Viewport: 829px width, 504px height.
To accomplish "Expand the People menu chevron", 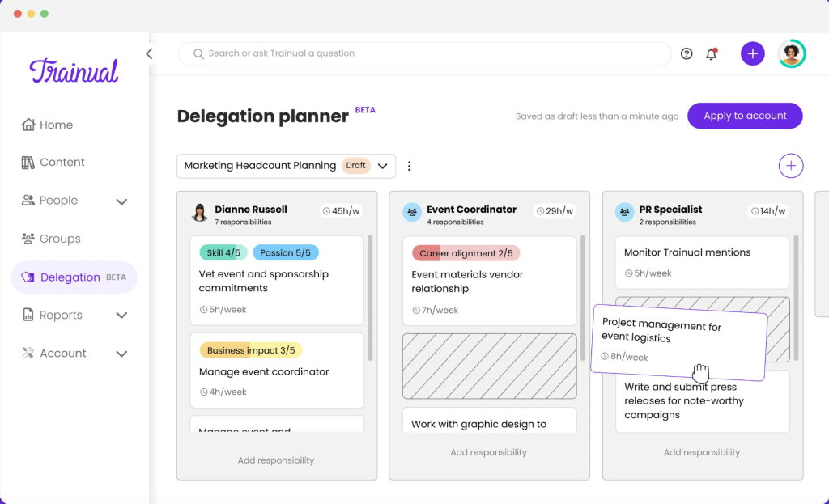I will tap(121, 201).
